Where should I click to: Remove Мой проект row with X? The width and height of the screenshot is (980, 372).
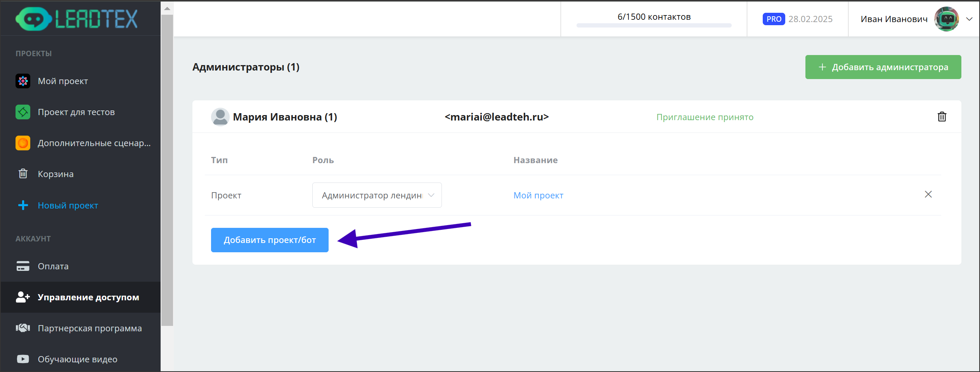point(928,195)
